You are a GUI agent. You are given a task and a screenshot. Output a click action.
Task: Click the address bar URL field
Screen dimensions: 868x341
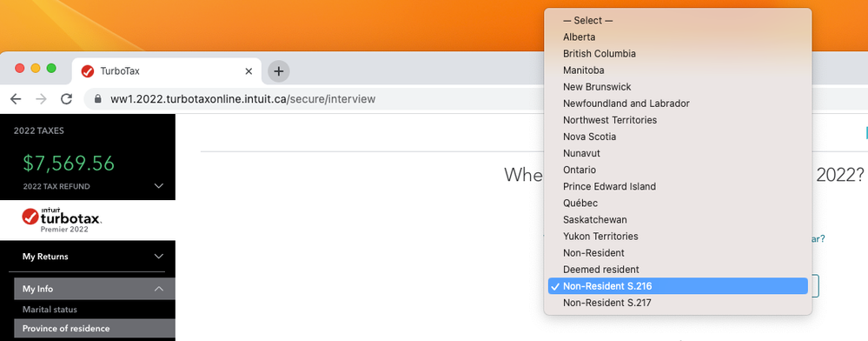(243, 99)
